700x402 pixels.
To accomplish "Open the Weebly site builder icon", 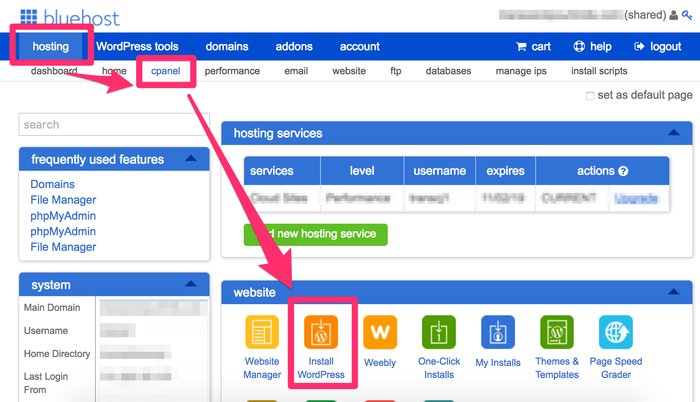I will click(x=380, y=332).
